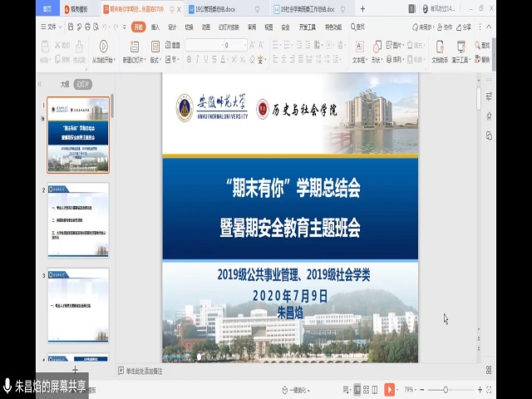Viewport: 532px width, 399px height.
Task: Switch to normal view in status bar
Action: tap(357, 389)
